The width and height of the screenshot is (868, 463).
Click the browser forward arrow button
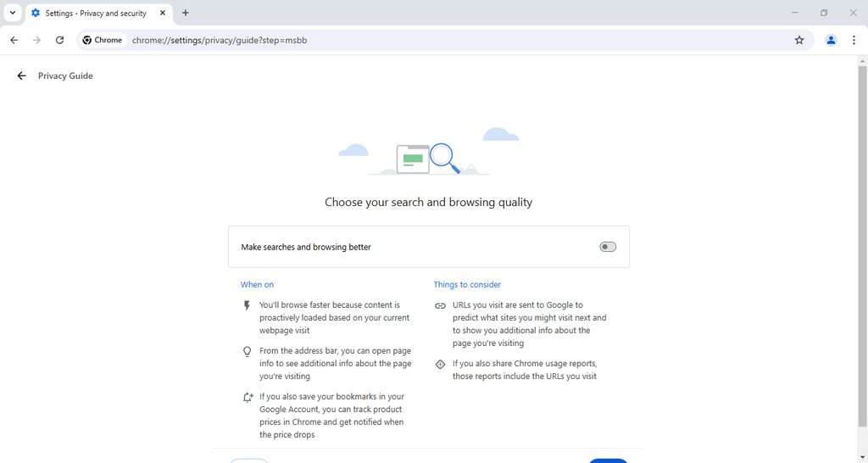[36, 40]
